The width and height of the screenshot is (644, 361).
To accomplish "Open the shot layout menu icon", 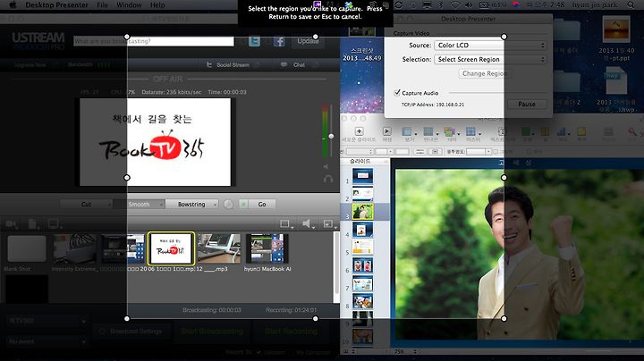I will [286, 224].
